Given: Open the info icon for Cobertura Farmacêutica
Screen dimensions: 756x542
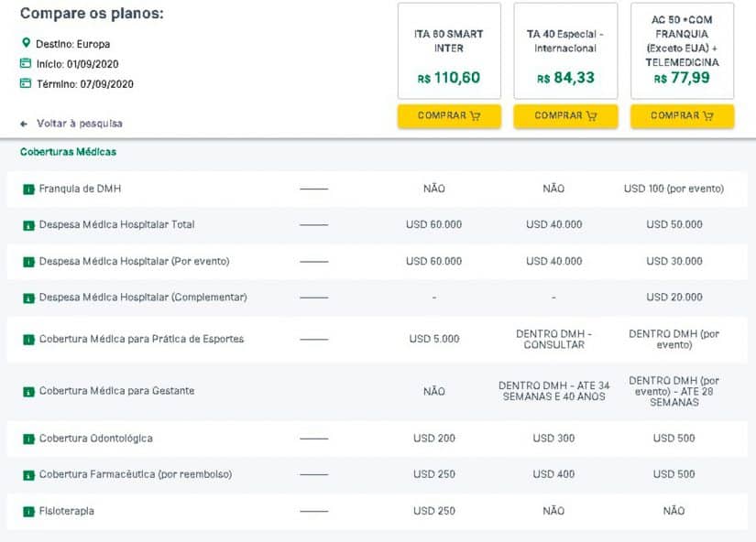Looking at the screenshot, I should [29, 475].
